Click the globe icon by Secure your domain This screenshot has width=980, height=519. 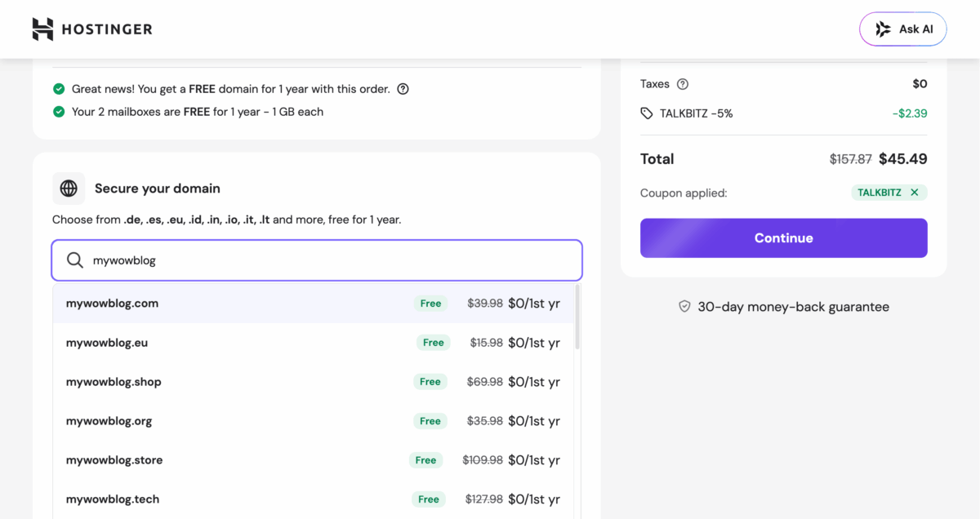69,189
